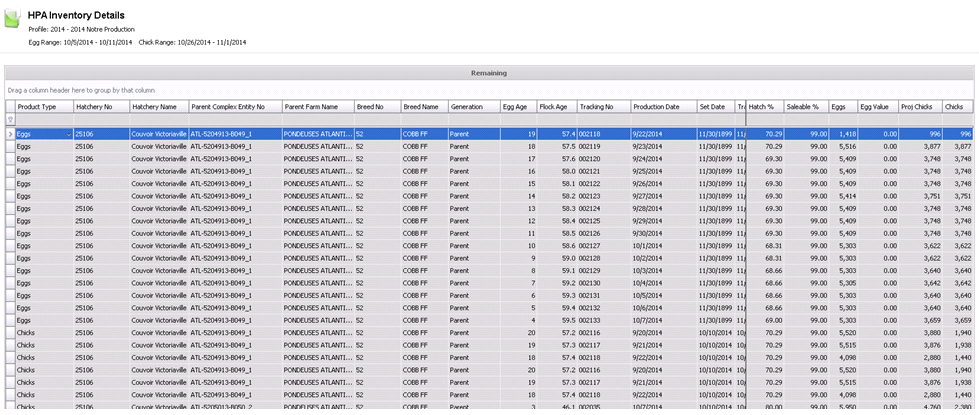Click the green HPA Inventory Details icon
Viewport: 979px width, 415px height.
[x=12, y=17]
